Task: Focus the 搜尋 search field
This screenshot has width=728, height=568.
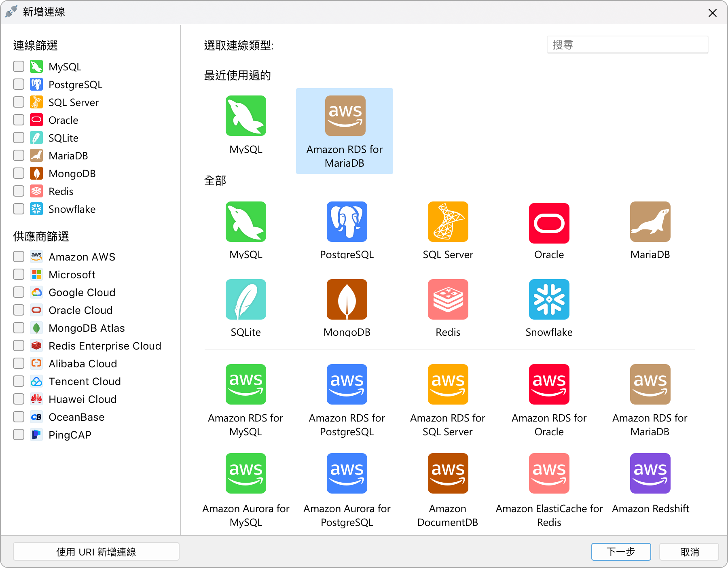Action: tap(628, 45)
